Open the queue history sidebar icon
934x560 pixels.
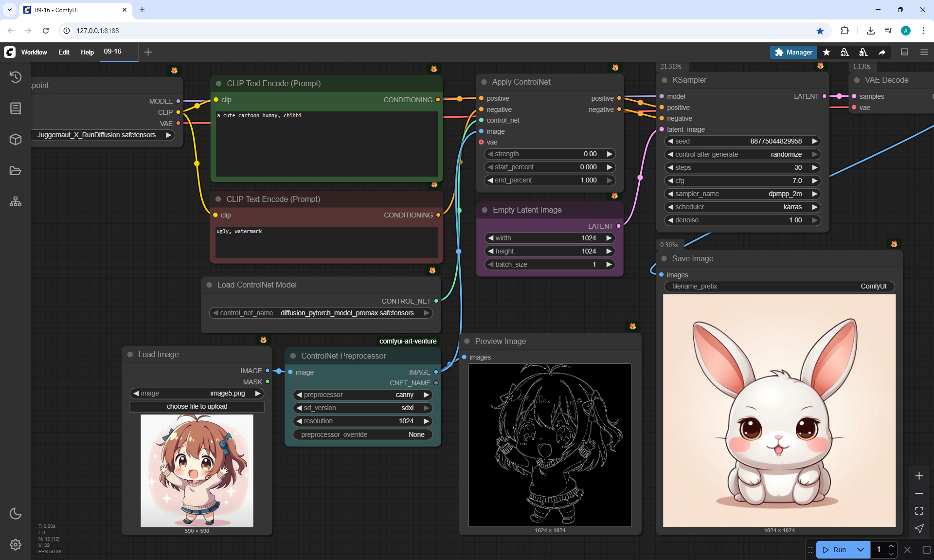click(16, 77)
